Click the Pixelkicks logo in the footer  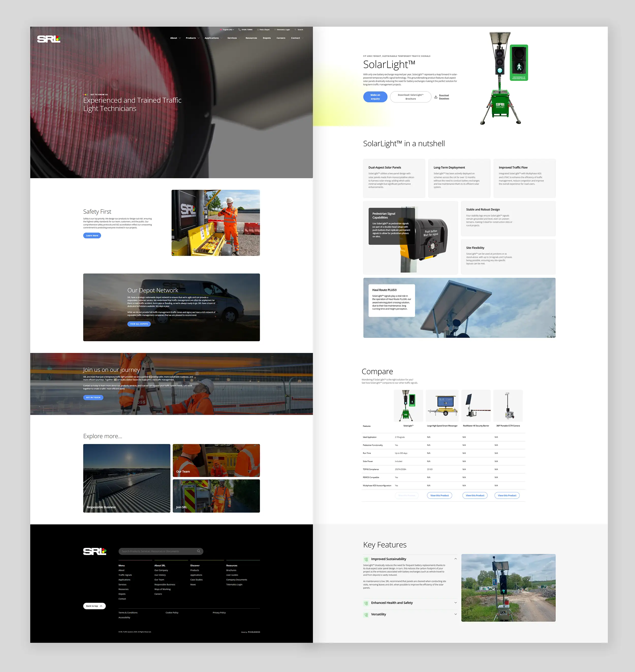[254, 632]
